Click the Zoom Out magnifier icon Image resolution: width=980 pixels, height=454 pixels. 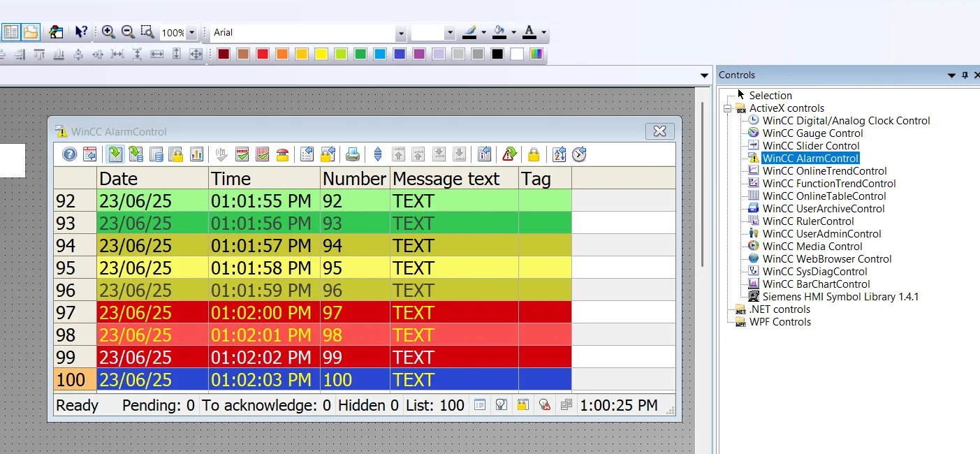[128, 32]
